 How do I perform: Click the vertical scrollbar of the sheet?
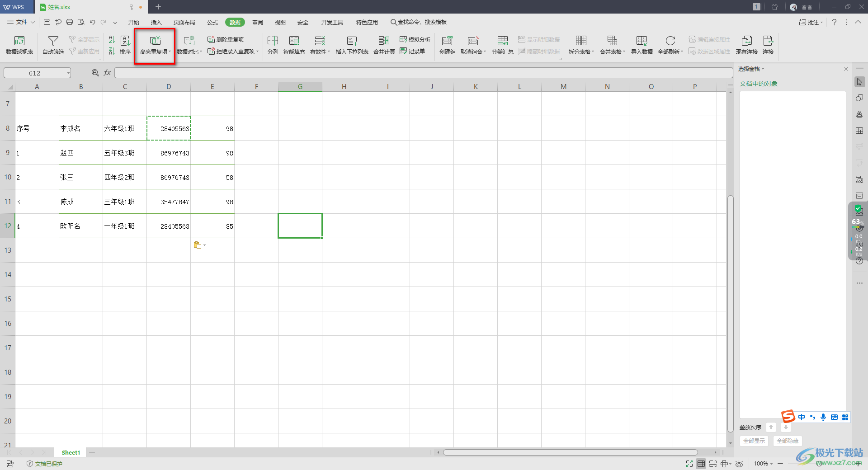click(730, 314)
